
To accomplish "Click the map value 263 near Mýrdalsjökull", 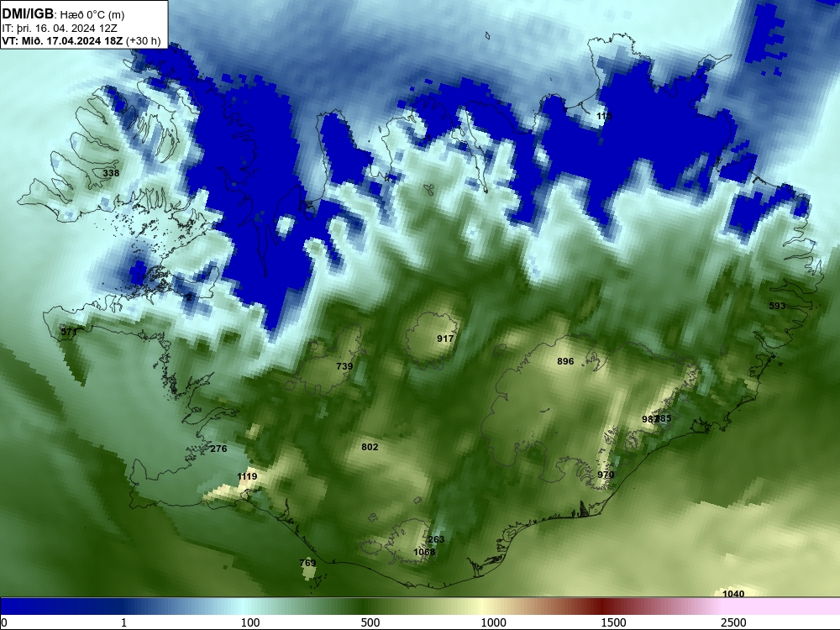I will (436, 539).
